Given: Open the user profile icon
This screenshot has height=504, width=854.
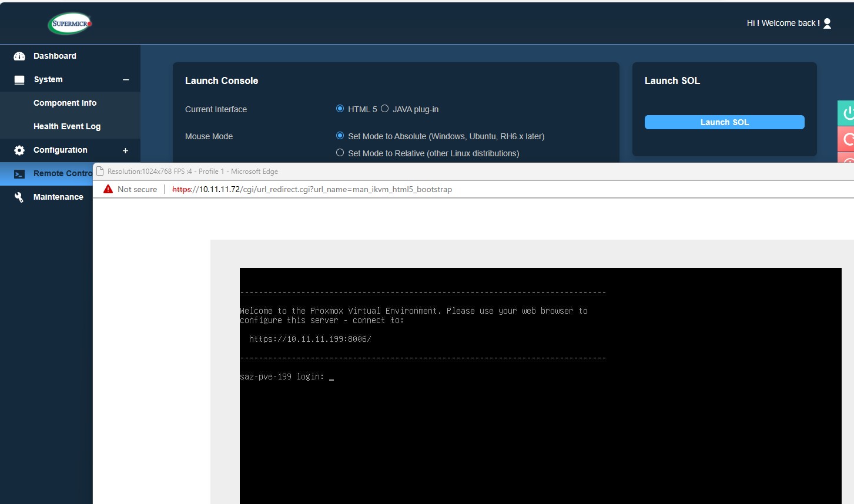Looking at the screenshot, I should pos(827,23).
